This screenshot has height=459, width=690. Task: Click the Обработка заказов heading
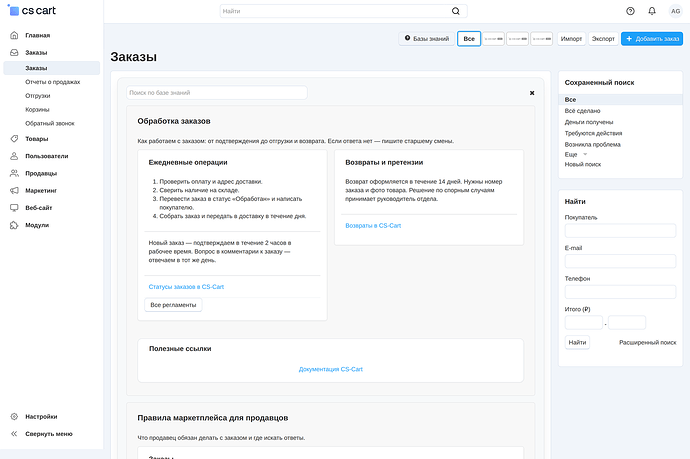coord(174,121)
